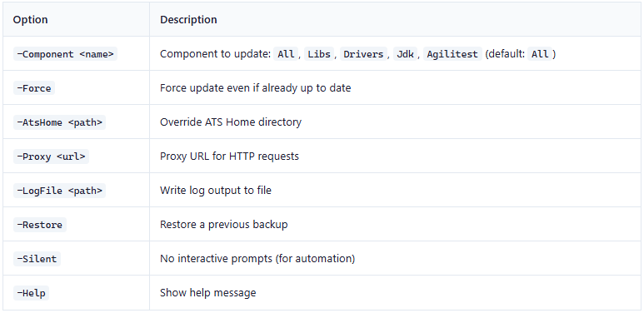Click 'Show help message' description
Screen dimensions: 644x313
pyautogui.click(x=208, y=293)
